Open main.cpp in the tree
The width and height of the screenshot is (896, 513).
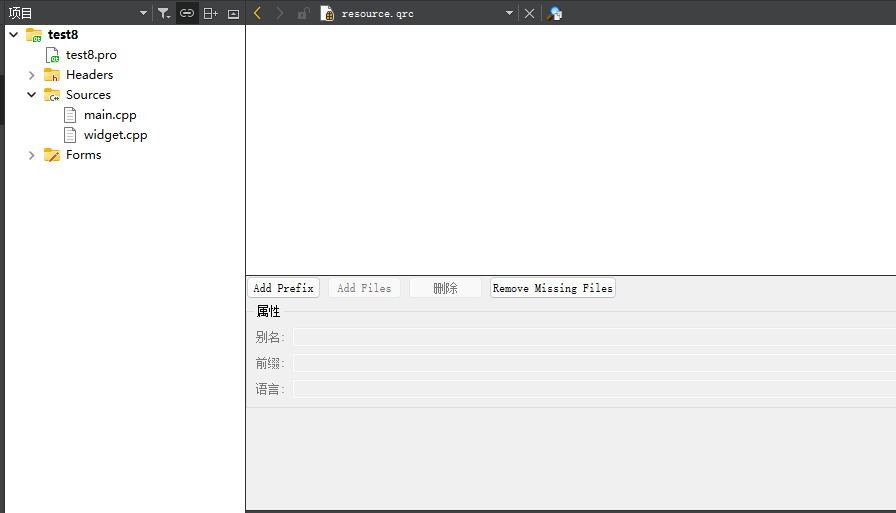tap(110, 115)
